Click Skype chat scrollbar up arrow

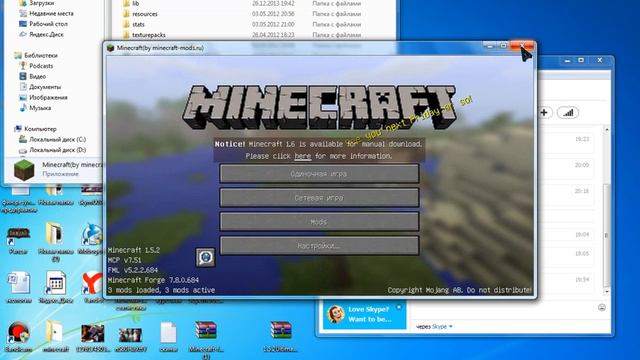(607, 130)
